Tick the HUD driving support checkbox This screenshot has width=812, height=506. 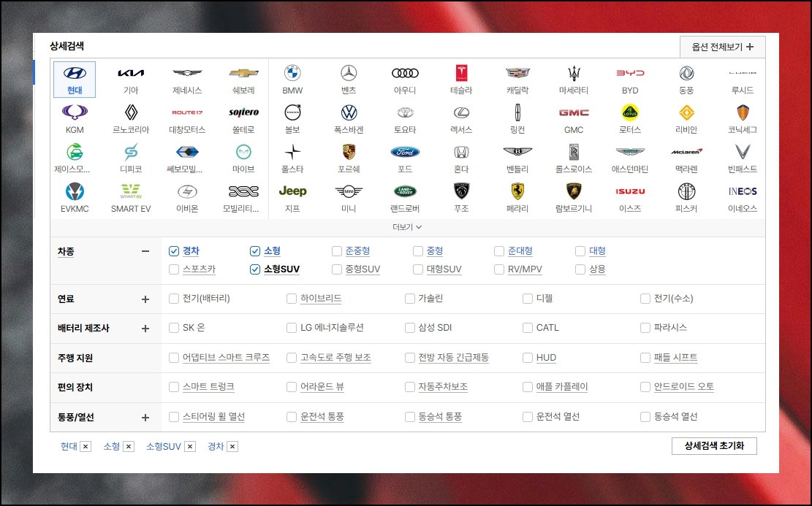528,358
